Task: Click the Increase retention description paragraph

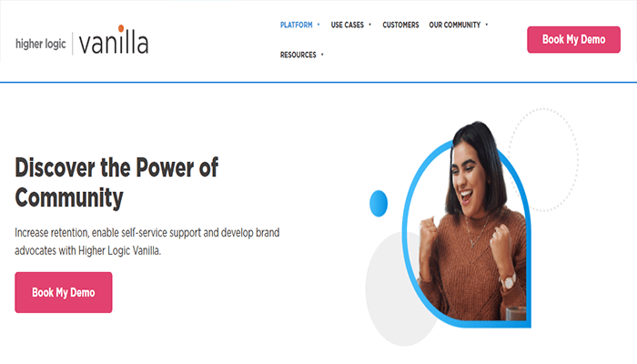Action: point(147,241)
